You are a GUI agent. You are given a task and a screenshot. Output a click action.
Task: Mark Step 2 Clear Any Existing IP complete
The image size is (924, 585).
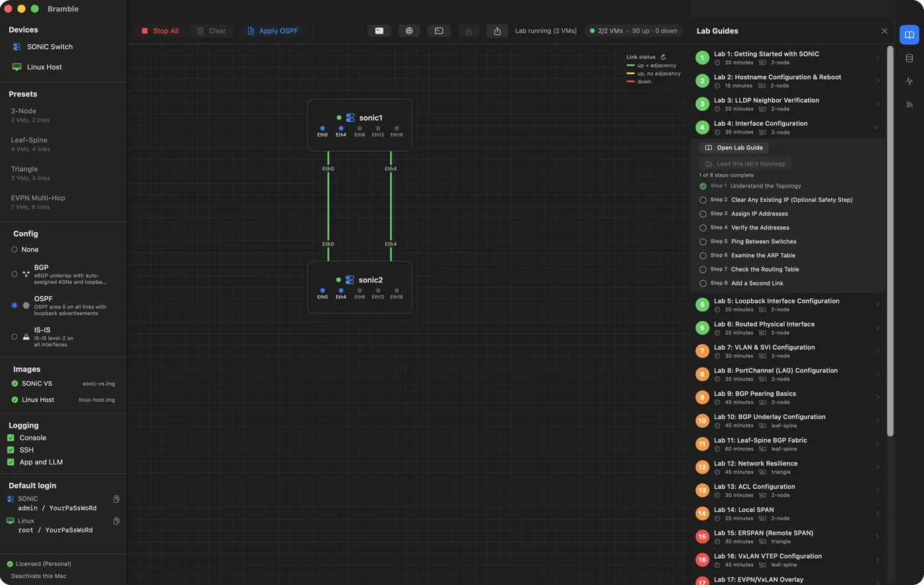[703, 200]
